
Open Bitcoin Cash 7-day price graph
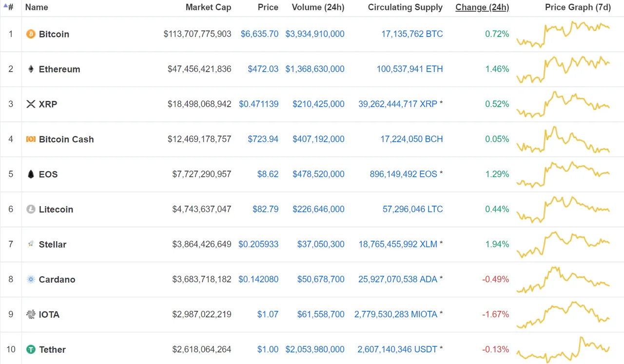tap(563, 139)
